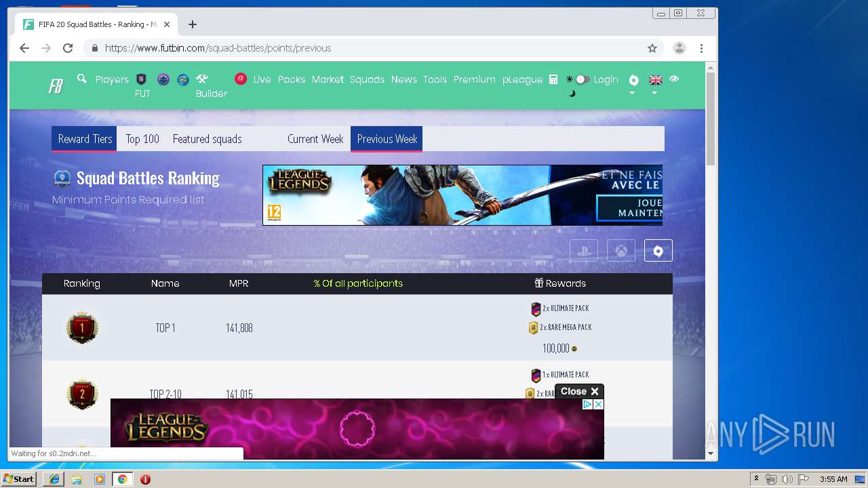Click the Futbin FB logo
868x488 pixels.
(56, 86)
